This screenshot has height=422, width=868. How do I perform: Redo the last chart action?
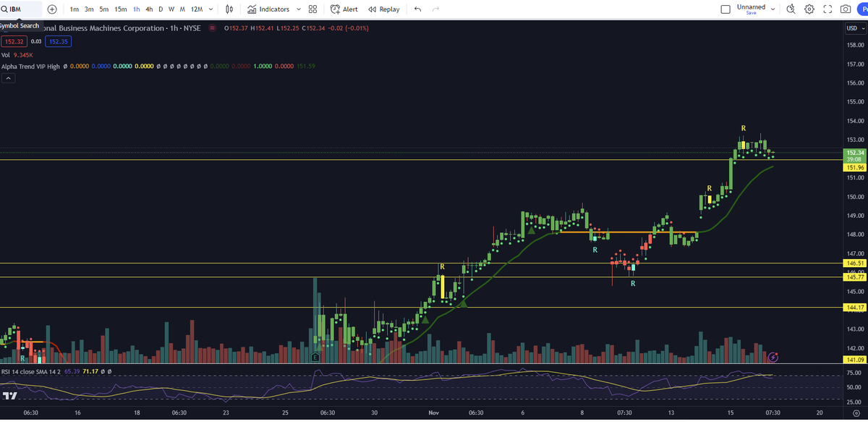(435, 9)
